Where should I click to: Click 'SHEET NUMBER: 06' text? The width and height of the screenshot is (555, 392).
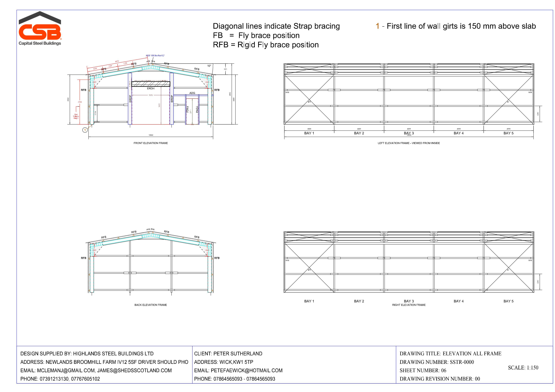tap(423, 371)
